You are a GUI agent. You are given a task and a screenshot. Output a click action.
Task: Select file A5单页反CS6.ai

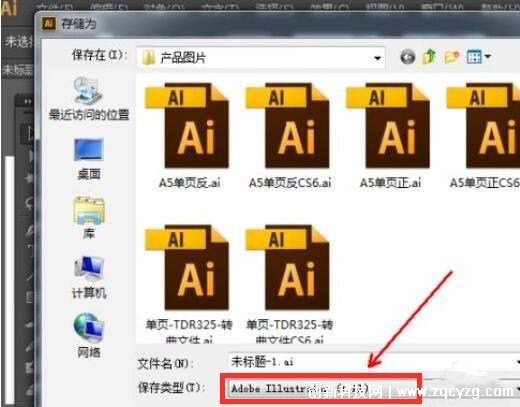pos(290,136)
